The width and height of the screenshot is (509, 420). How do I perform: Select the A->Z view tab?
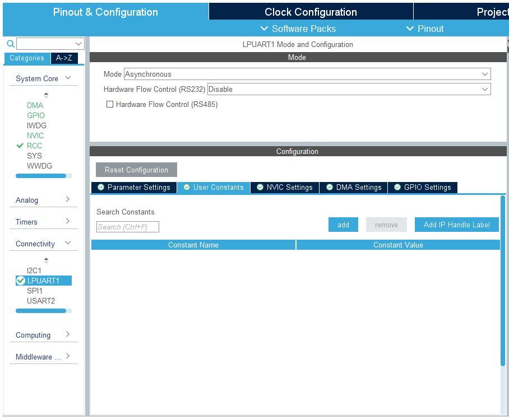click(64, 58)
